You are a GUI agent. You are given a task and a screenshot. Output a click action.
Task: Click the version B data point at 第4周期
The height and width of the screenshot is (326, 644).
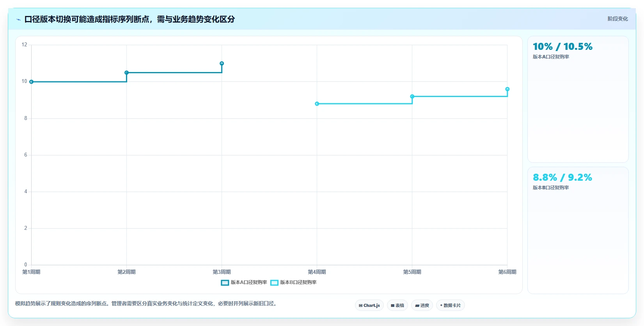tap(317, 104)
